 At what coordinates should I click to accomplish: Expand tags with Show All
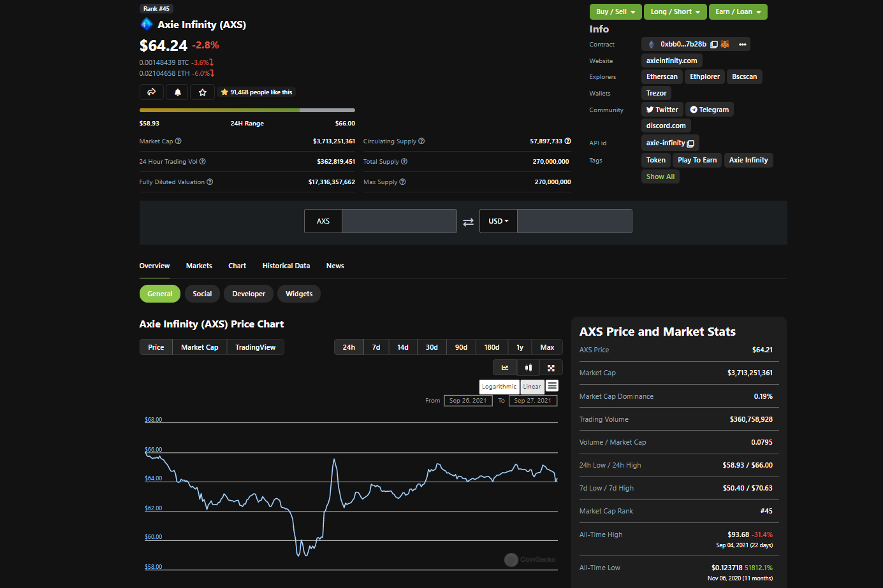click(660, 176)
